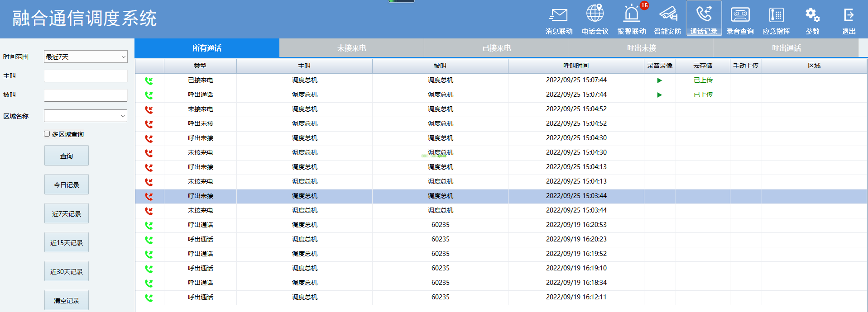
Task: Click the 近30天记录 button
Action: tap(67, 271)
